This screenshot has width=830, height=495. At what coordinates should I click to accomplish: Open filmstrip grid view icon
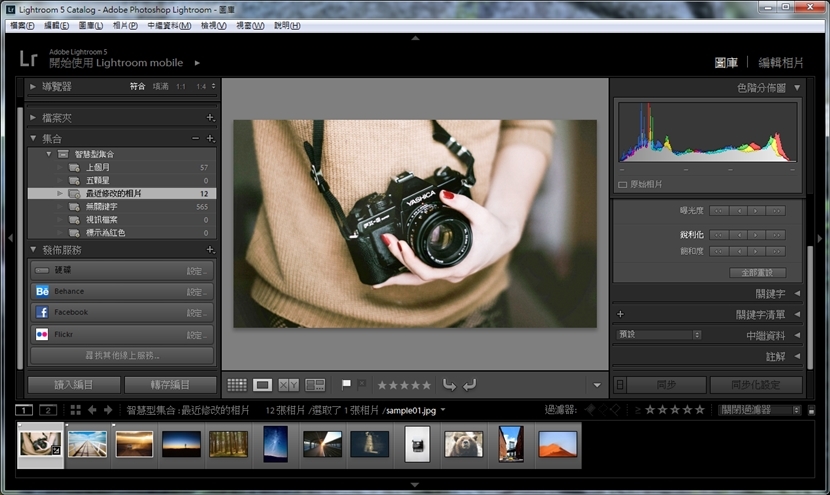pos(75,410)
